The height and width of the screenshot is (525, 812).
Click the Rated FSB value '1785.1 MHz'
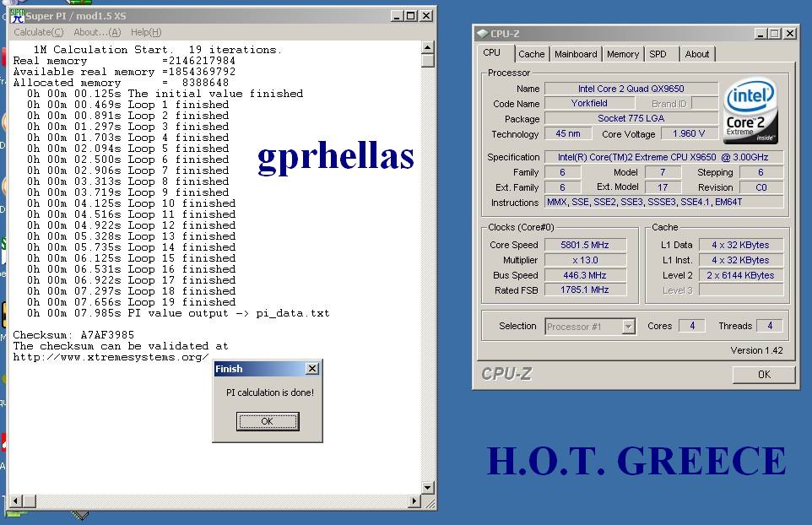pos(585,290)
